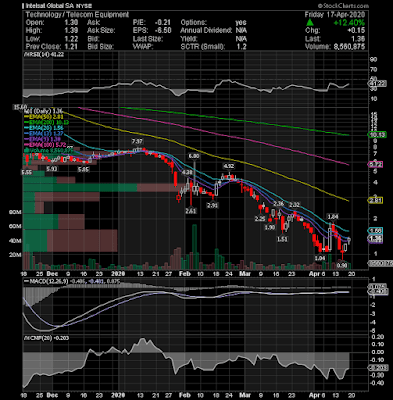Click the +12.40% percent change value
The height and width of the screenshot is (400, 393).
[349, 23]
